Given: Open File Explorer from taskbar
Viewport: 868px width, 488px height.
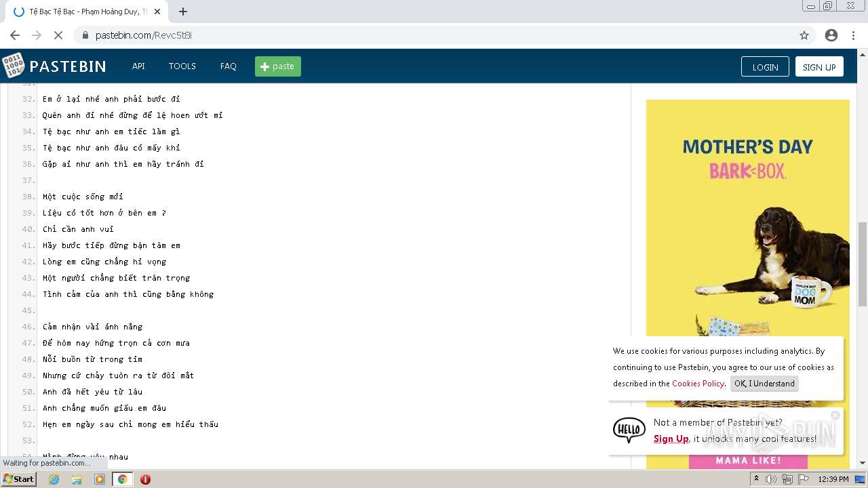Looking at the screenshot, I should click(77, 479).
